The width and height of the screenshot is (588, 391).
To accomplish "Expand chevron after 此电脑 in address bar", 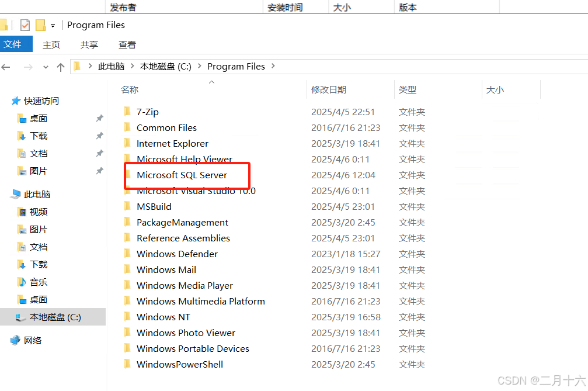I will tap(132, 66).
